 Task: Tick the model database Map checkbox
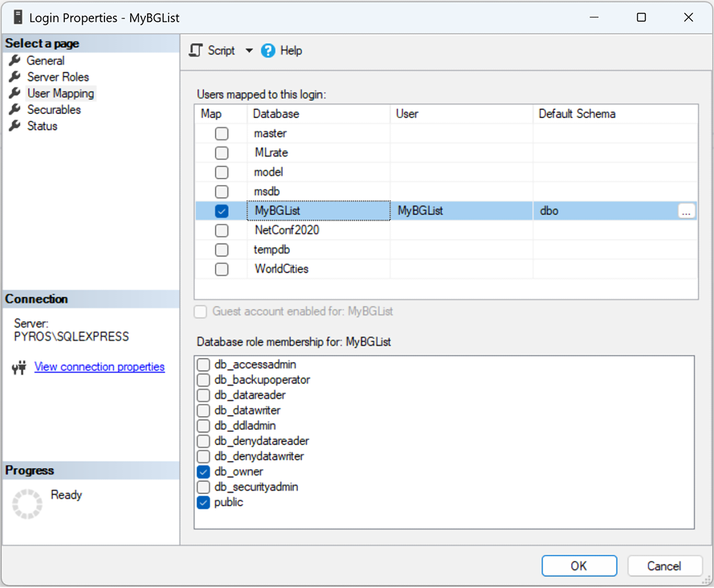coord(222,173)
